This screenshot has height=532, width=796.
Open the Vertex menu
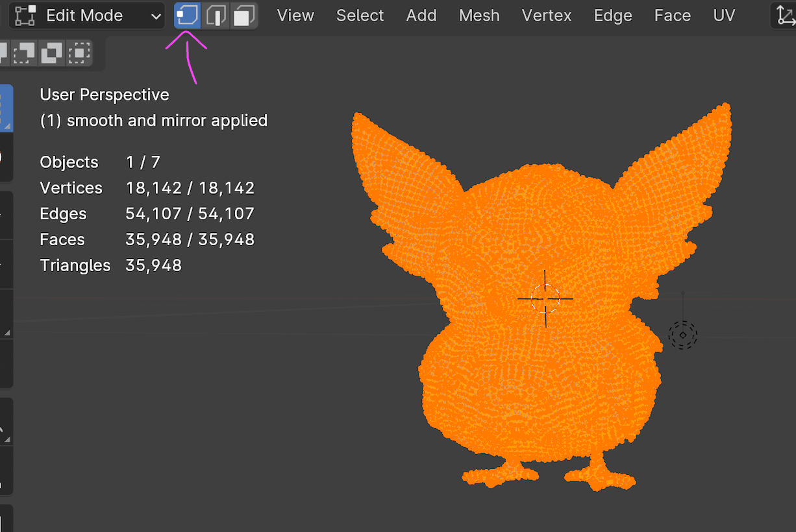coord(547,16)
